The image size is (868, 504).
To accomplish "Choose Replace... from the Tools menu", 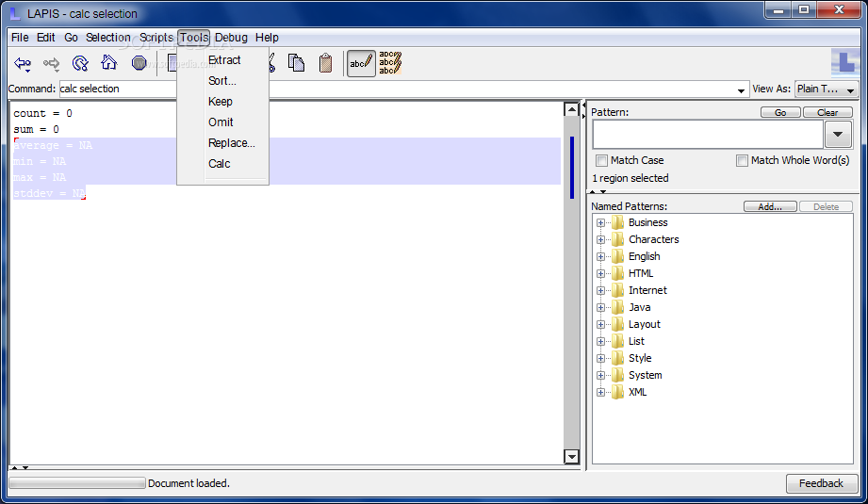I will click(232, 143).
